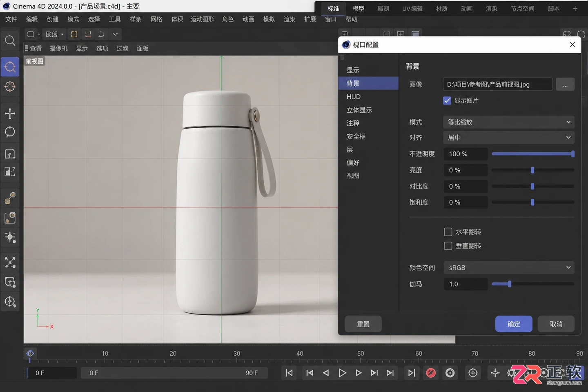Step one frame backward
Viewport: 588px width, 392px height.
[326, 373]
